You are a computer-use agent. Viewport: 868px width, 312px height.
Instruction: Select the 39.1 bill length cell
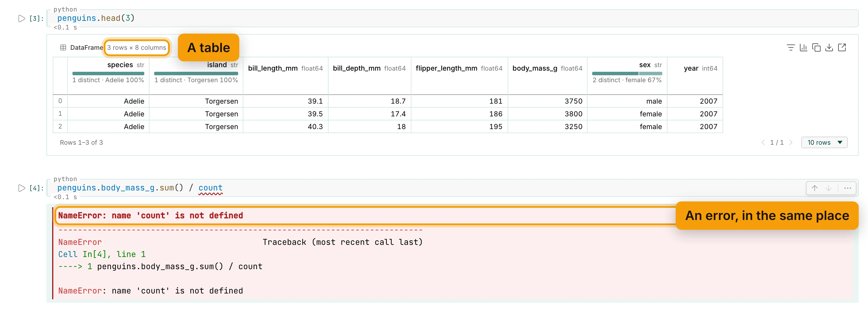pos(285,101)
